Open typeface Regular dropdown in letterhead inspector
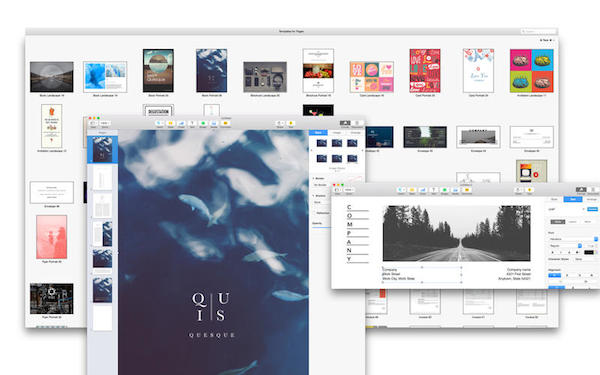Screen dimensions: 600x375 tap(566, 246)
